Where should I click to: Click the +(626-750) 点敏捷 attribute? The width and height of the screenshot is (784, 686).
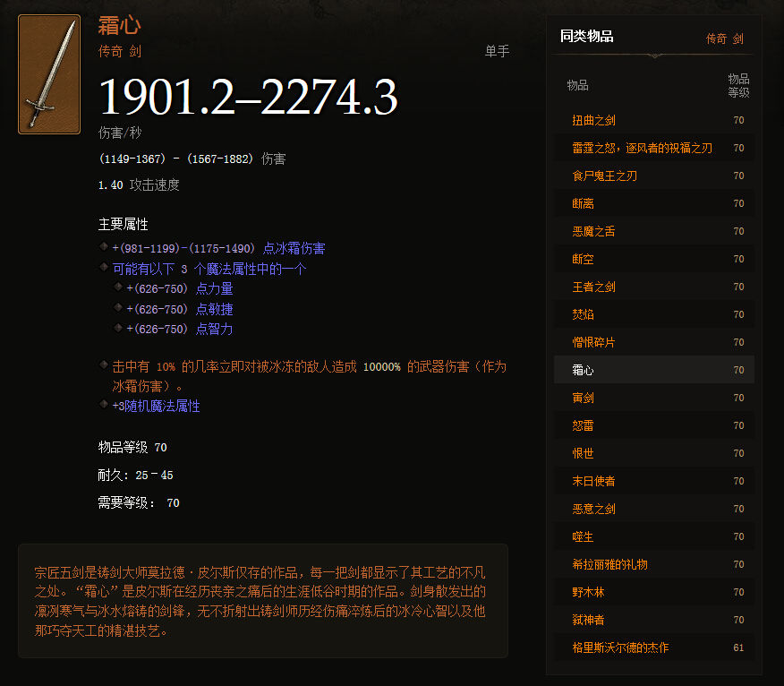180,309
